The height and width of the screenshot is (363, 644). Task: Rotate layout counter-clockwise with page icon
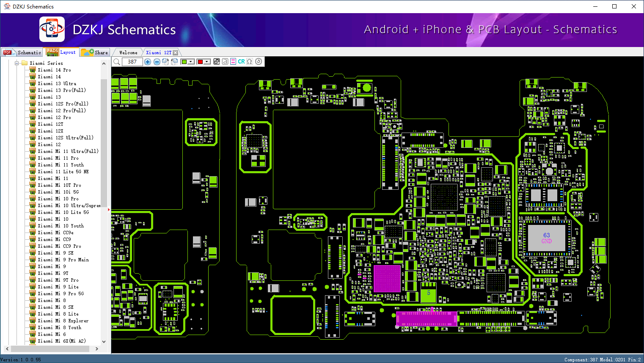pyautogui.click(x=174, y=62)
